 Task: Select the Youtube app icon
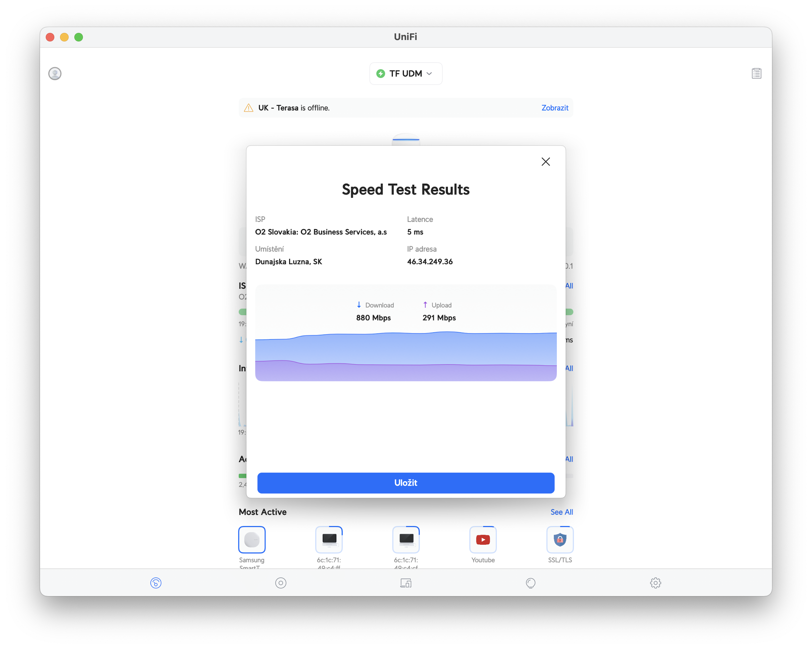tap(483, 539)
